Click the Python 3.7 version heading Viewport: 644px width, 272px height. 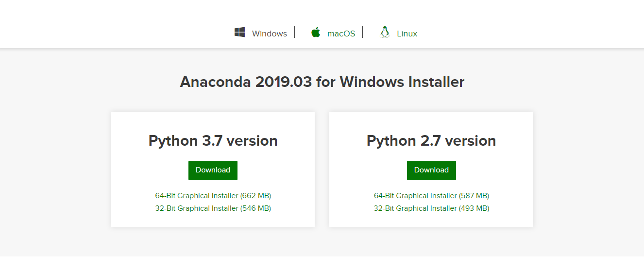click(x=213, y=141)
